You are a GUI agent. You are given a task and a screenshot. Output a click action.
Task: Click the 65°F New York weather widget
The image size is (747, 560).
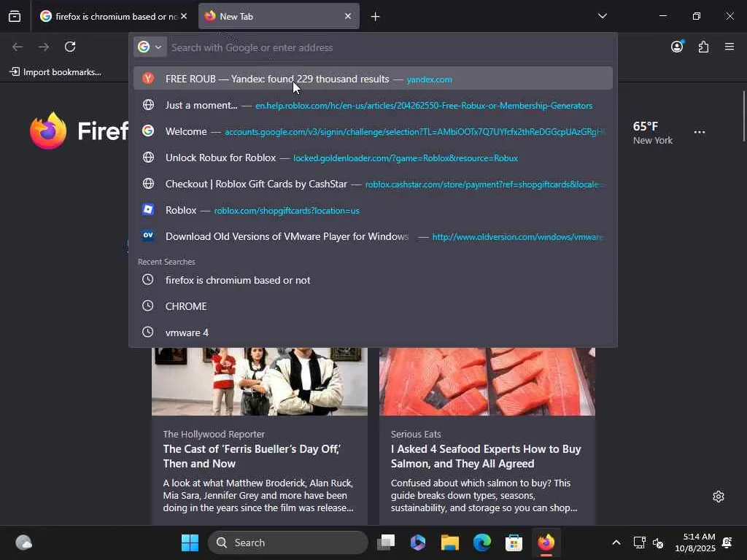(x=652, y=133)
